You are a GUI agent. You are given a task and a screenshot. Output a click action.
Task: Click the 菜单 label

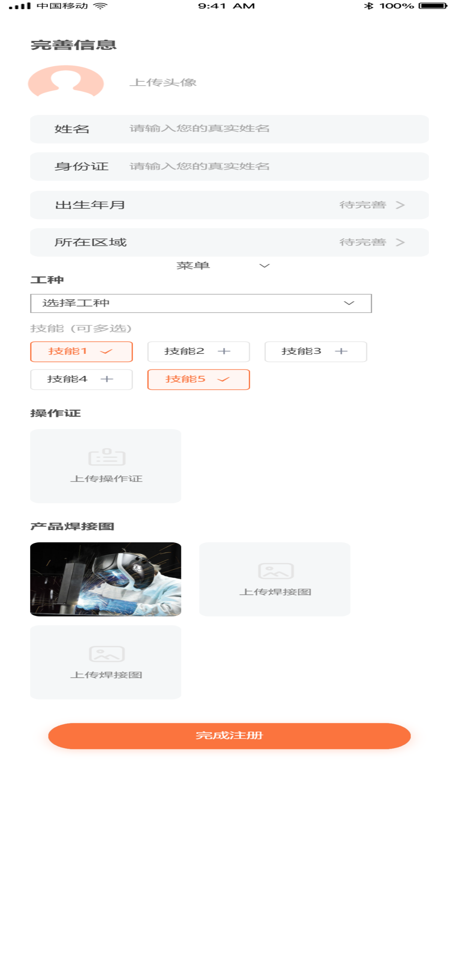193,266
